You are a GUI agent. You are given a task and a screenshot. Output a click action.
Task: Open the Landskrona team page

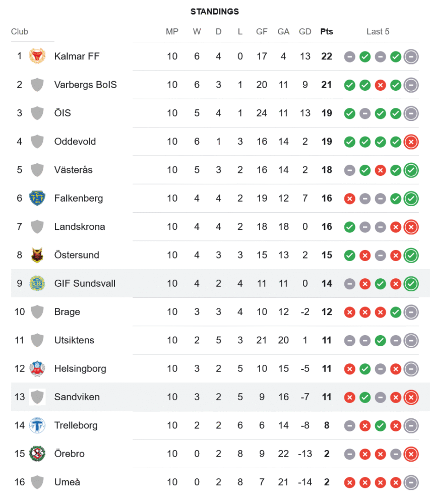tap(80, 227)
